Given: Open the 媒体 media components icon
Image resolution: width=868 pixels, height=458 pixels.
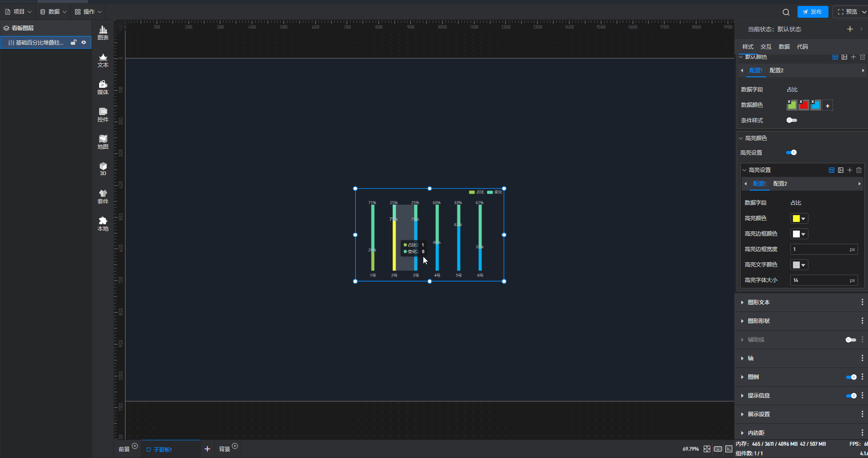Looking at the screenshot, I should pos(103,87).
